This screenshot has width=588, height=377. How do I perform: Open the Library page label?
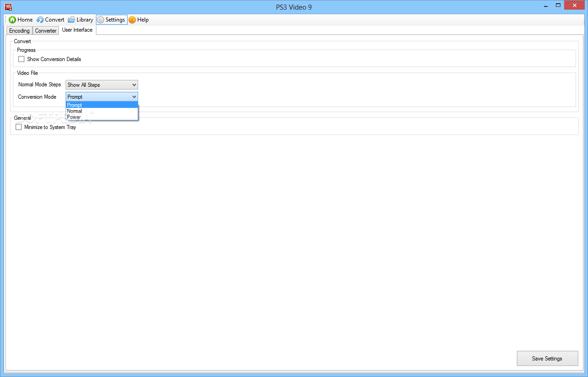pos(85,20)
